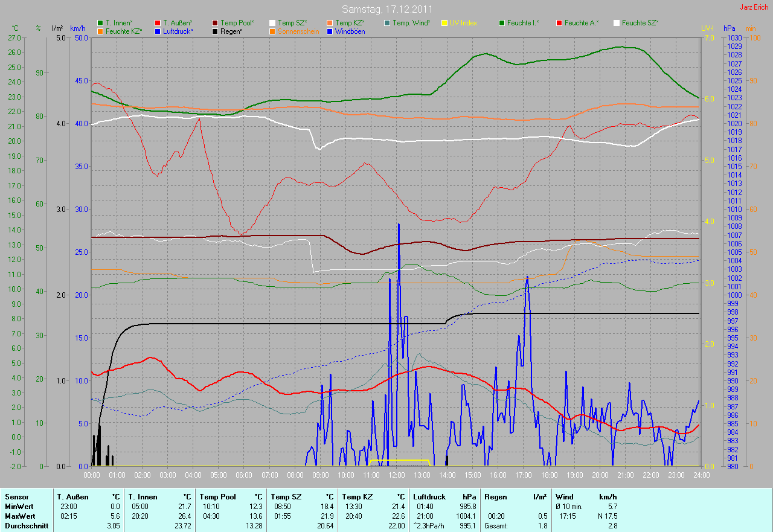This screenshot has height=532, width=773.
Task: Click the Temp KZ average value 22.00
Action: pos(396,526)
